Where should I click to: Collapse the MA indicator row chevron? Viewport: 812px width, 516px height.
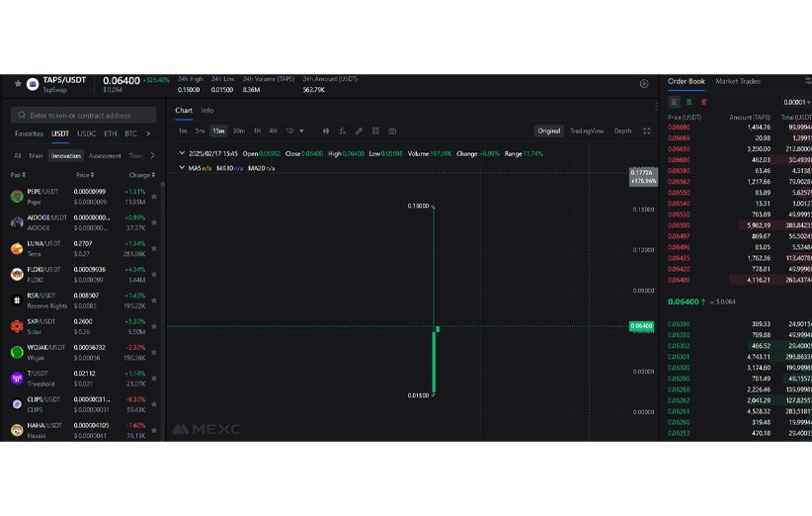click(x=182, y=168)
